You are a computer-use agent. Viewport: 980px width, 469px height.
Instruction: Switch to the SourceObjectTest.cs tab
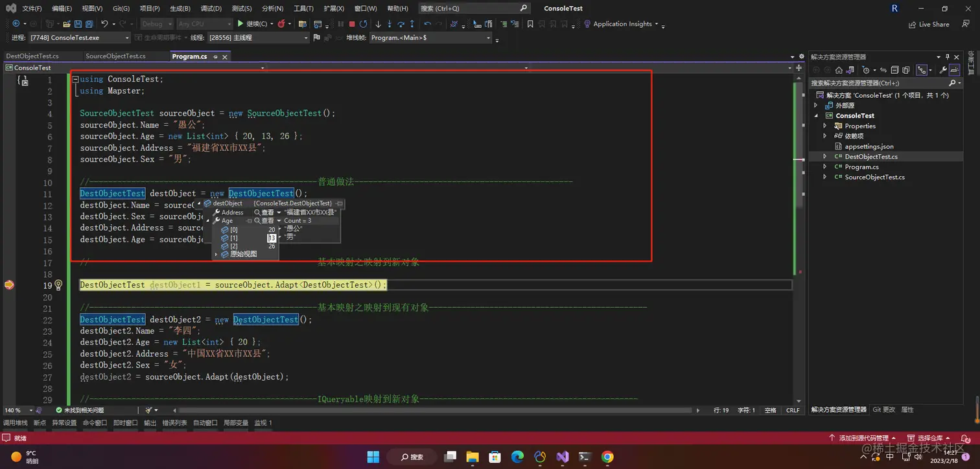(x=115, y=56)
